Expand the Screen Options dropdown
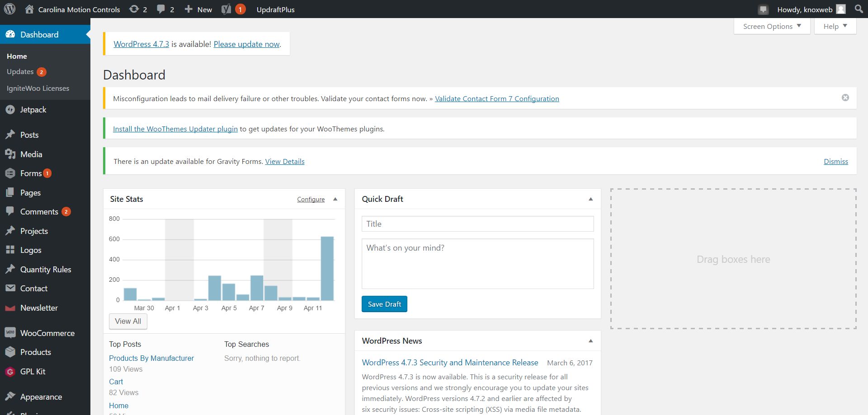The height and width of the screenshot is (415, 868). (772, 26)
